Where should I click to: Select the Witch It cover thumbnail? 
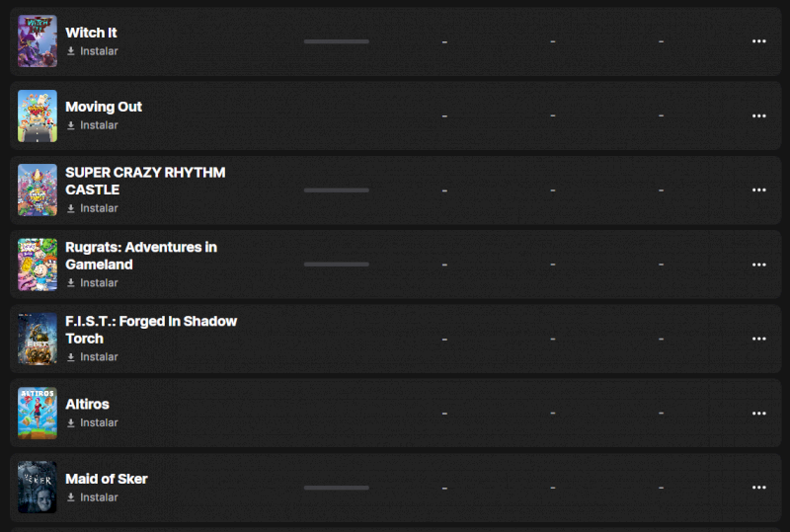(38, 41)
